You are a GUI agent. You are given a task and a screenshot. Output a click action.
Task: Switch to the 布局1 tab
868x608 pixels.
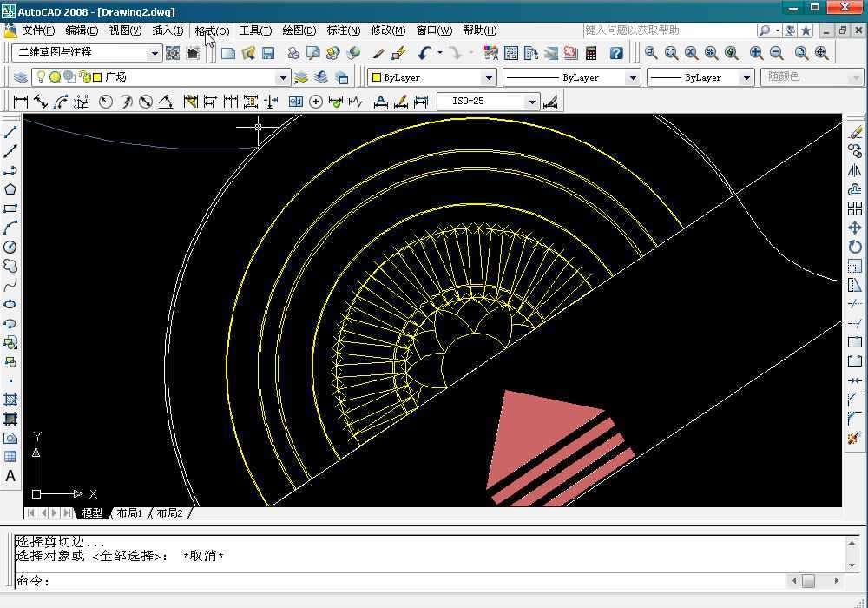129,513
